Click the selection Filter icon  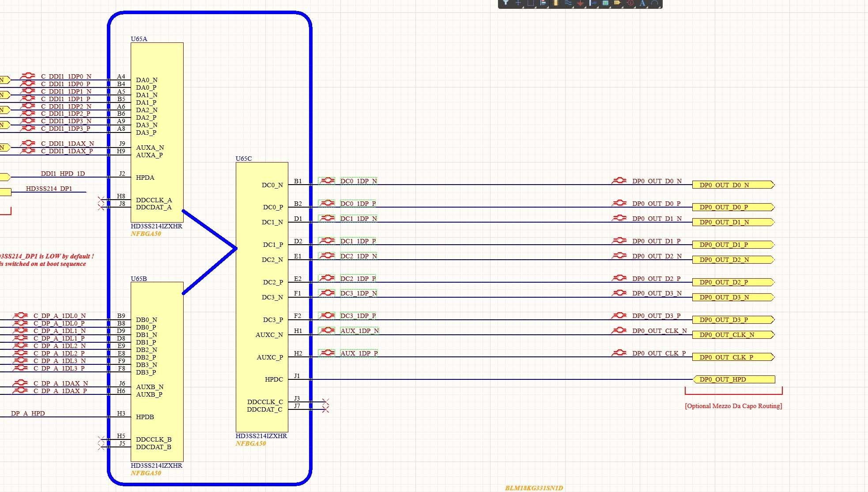pos(506,3)
